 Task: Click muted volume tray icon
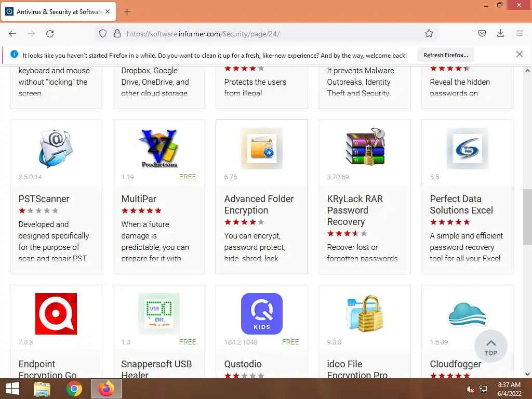pyautogui.click(x=470, y=389)
